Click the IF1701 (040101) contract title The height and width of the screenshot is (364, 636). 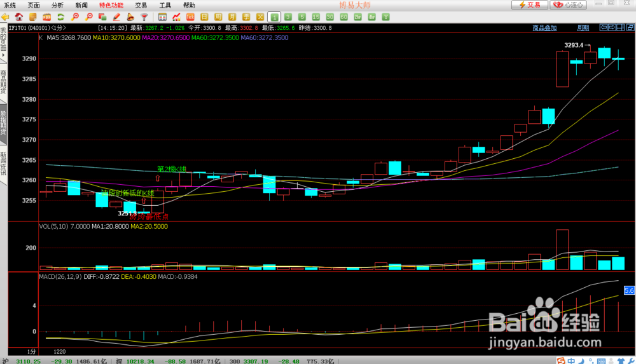click(38, 28)
